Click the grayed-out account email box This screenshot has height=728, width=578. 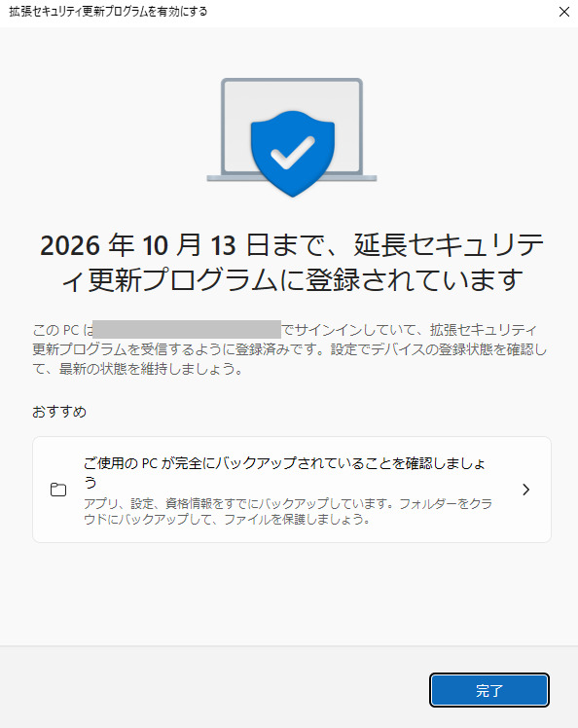click(x=187, y=329)
